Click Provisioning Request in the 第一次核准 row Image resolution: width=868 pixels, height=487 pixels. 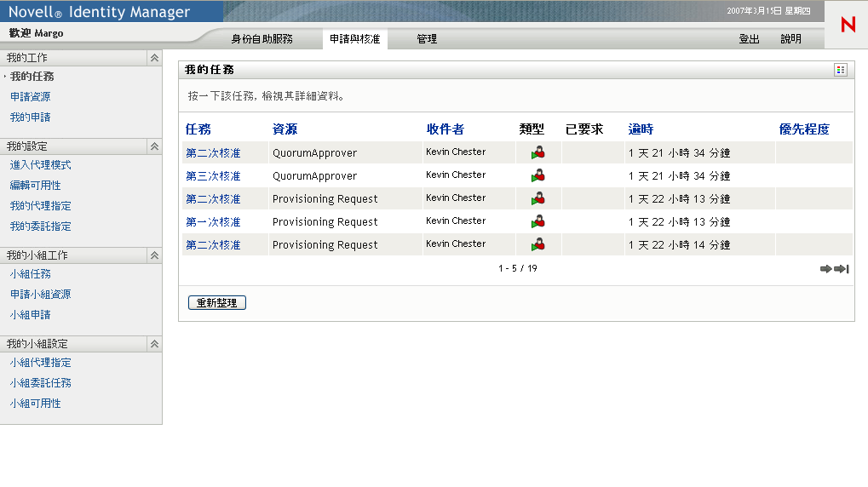pos(325,222)
